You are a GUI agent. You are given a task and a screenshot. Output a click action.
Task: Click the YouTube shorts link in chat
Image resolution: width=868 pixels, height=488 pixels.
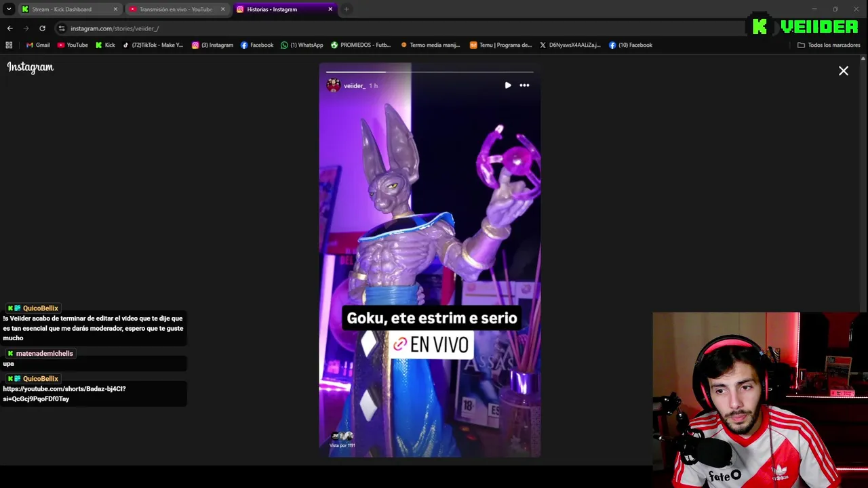click(64, 394)
